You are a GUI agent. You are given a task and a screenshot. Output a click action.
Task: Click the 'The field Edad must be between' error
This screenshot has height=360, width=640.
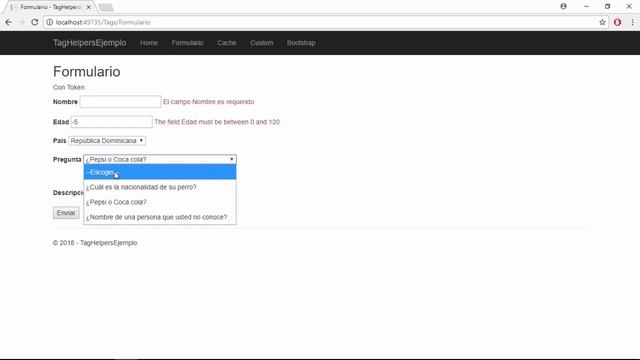coord(218,122)
